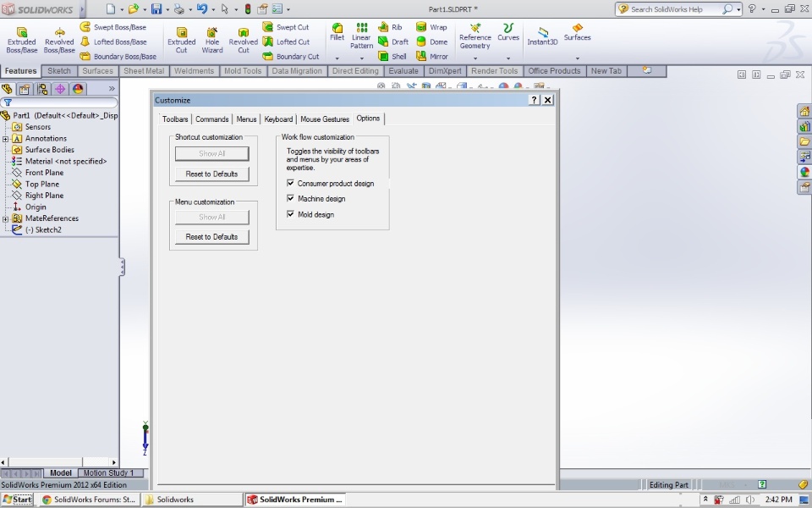This screenshot has height=508, width=812.
Task: Select the Revolved Cut tool
Action: [x=244, y=40]
